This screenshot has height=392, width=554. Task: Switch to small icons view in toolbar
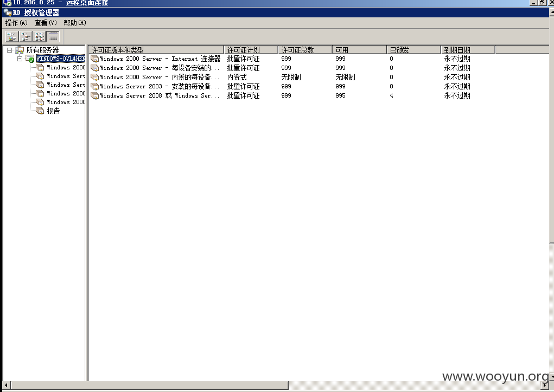pyautogui.click(x=26, y=36)
